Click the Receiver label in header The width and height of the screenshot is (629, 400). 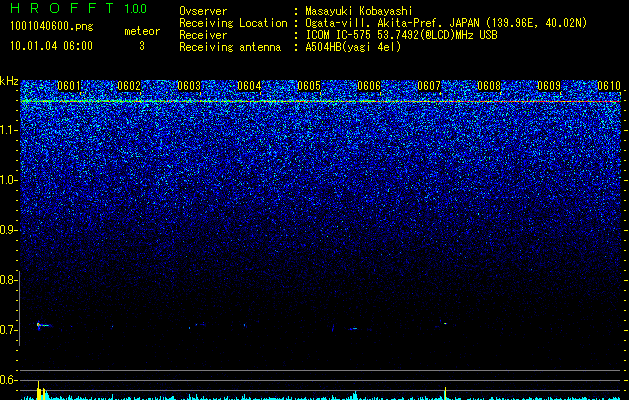pyautogui.click(x=203, y=35)
